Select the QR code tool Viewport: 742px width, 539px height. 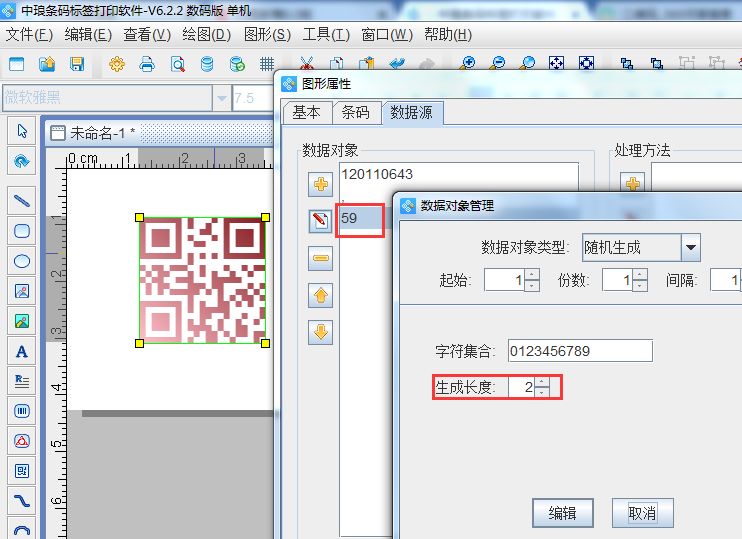click(21, 471)
